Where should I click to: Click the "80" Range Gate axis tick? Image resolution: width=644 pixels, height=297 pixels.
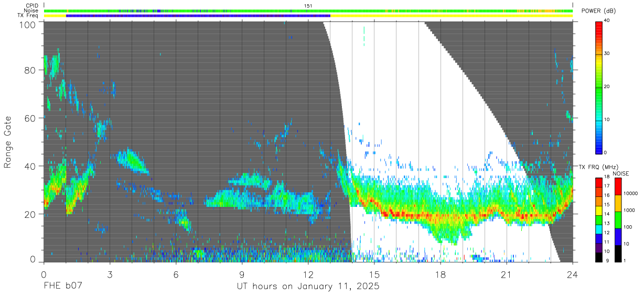31,70
